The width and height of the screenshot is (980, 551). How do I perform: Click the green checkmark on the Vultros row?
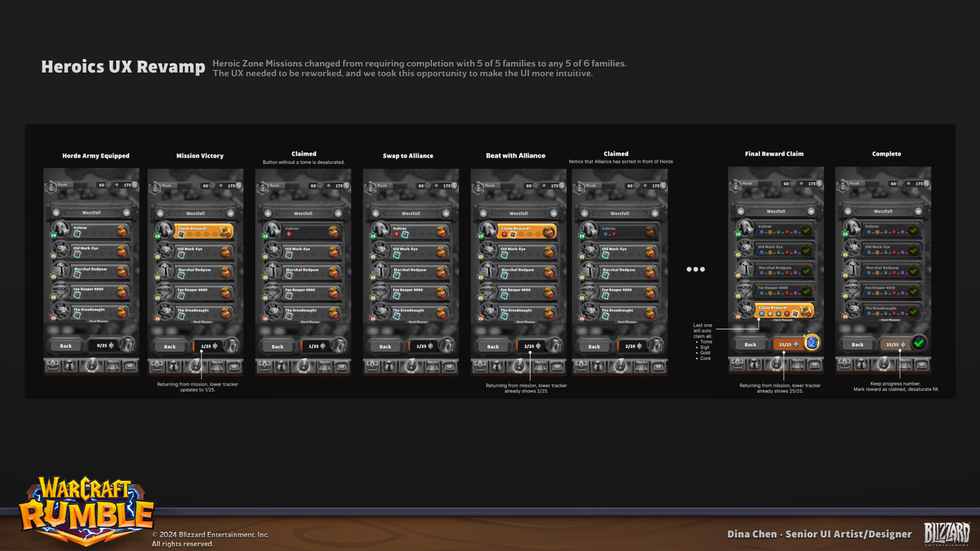pos(914,231)
